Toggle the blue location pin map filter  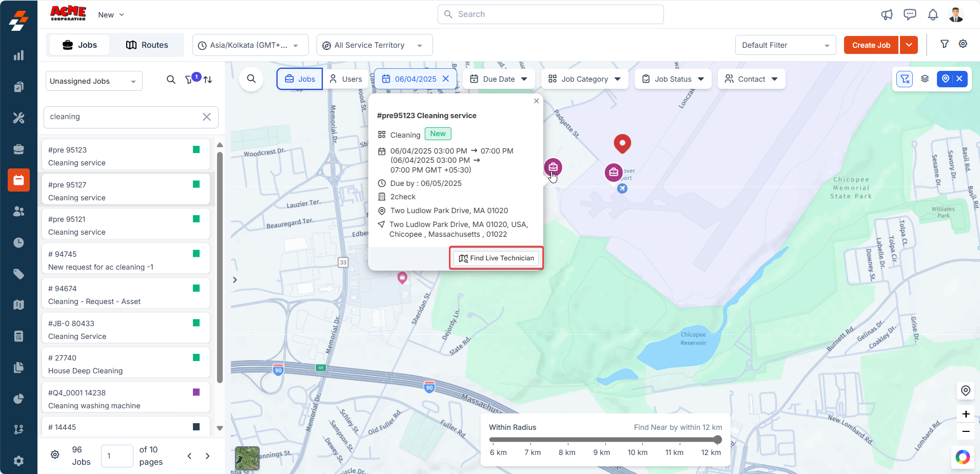click(x=946, y=79)
